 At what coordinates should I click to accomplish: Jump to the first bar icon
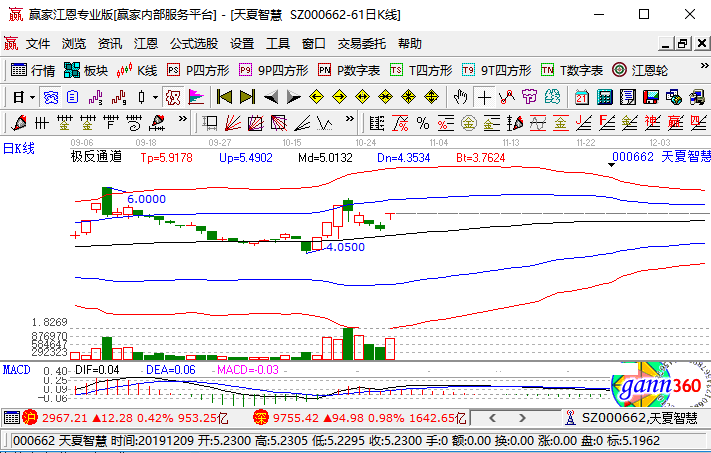click(x=224, y=97)
